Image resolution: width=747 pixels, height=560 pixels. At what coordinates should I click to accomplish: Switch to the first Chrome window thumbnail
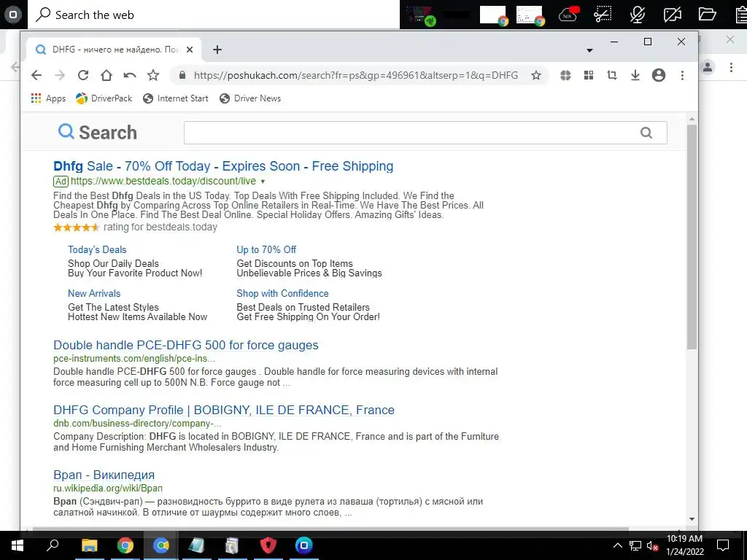tap(493, 15)
